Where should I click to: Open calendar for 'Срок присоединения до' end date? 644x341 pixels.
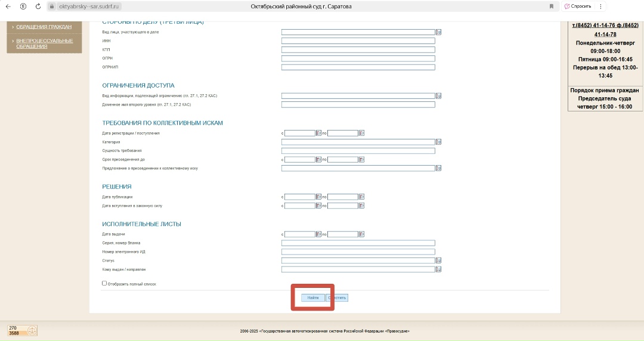pyautogui.click(x=361, y=160)
